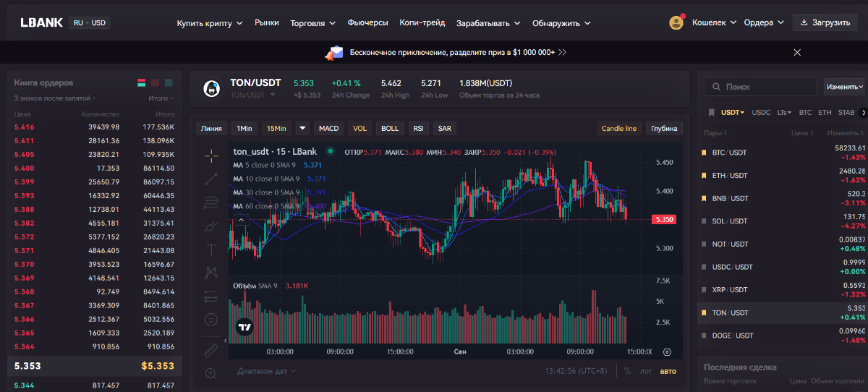Viewport: 868px width, 392px height.
Task: Toggle log scale on chart
Action: coord(645,371)
